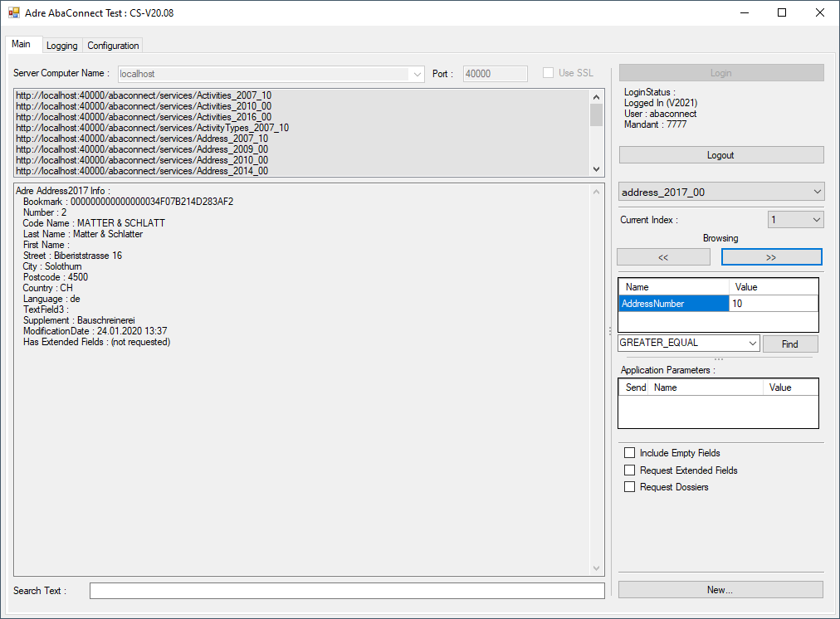Screen dimensions: 840x619
Task: Click the Name header in Application Parameters grid
Action: (x=706, y=387)
